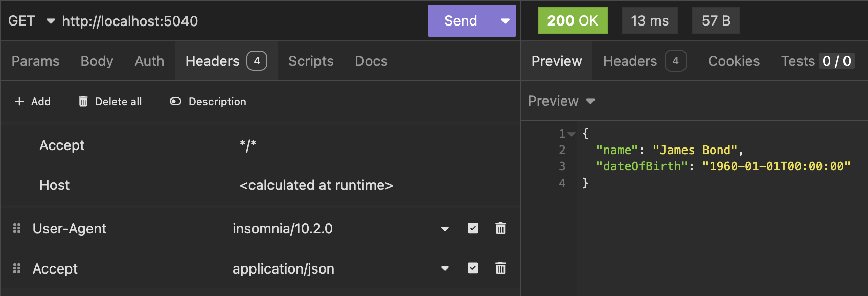Open the response Cookies tab
The image size is (868, 296).
[x=734, y=61]
